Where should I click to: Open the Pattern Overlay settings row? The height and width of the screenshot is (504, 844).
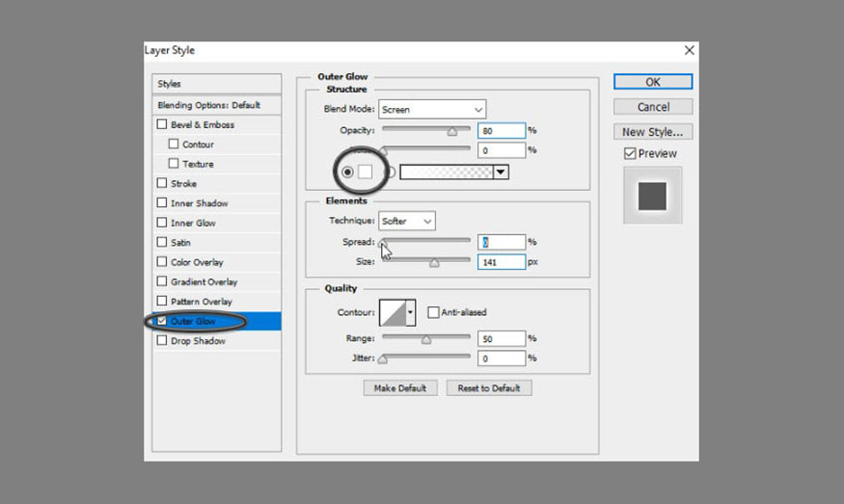coord(216,301)
